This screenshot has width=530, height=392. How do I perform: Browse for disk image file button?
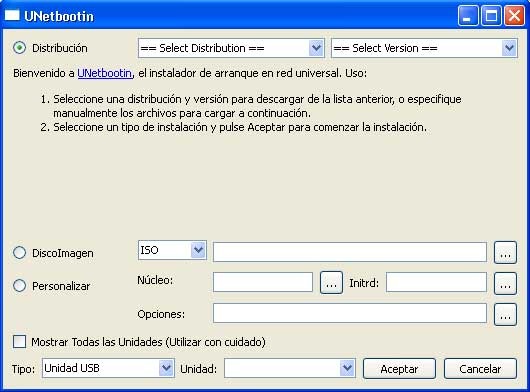[x=505, y=252]
